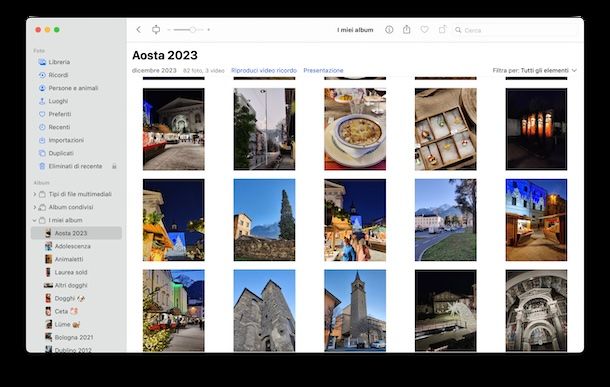Select the cypress tree photo

[264, 220]
